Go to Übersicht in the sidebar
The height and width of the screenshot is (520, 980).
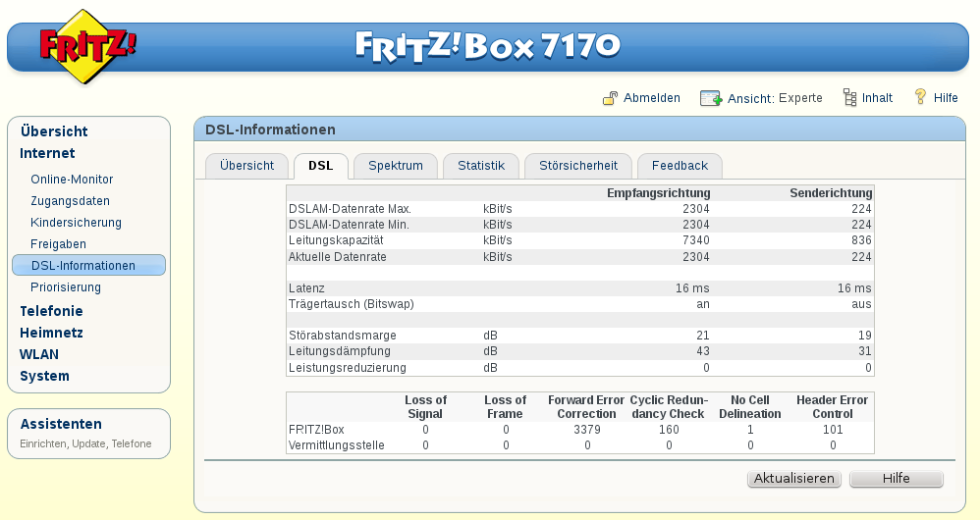tap(54, 131)
